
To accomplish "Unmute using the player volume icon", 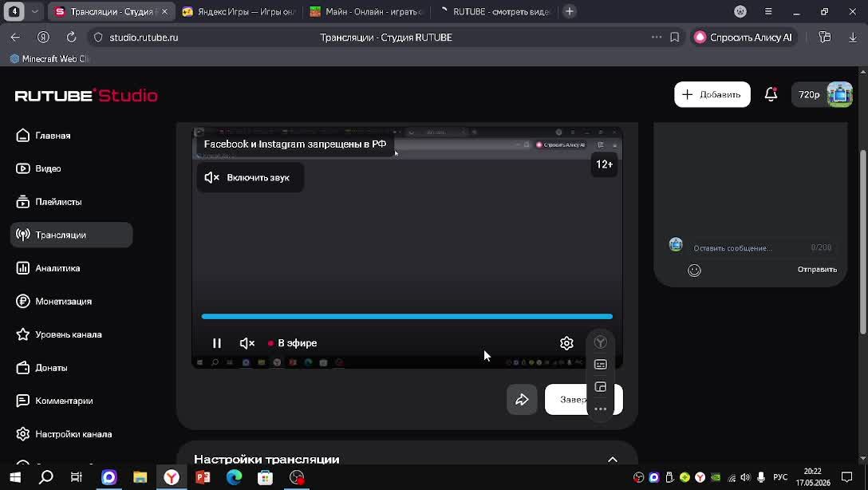I will [x=247, y=343].
